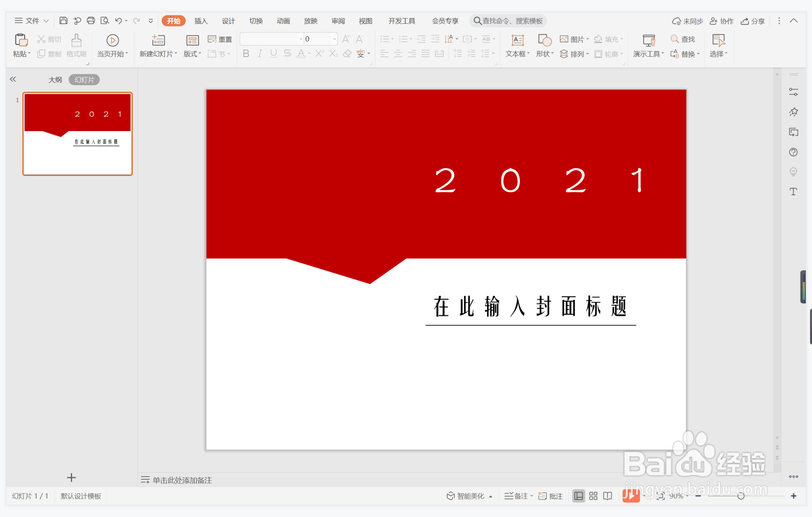The height and width of the screenshot is (517, 812).
Task: Click the 协作 collaborate button
Action: (722, 21)
